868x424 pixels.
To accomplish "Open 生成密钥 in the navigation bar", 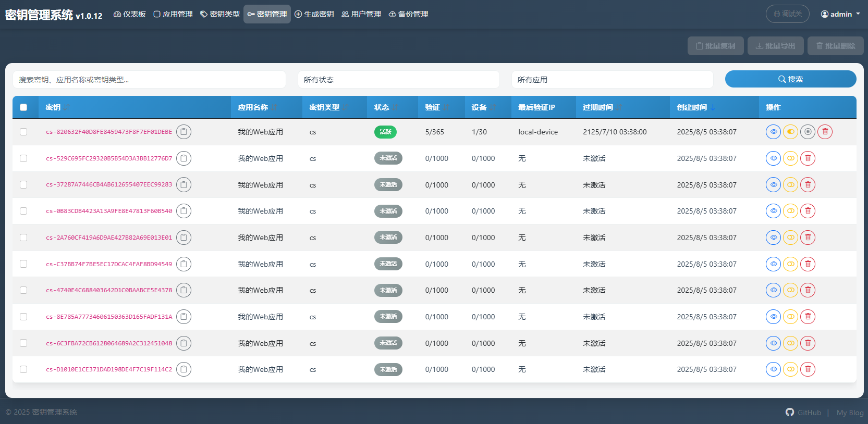I will tap(314, 14).
